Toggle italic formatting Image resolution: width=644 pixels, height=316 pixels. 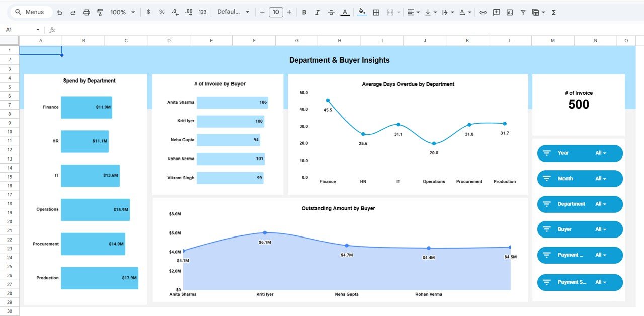317,12
